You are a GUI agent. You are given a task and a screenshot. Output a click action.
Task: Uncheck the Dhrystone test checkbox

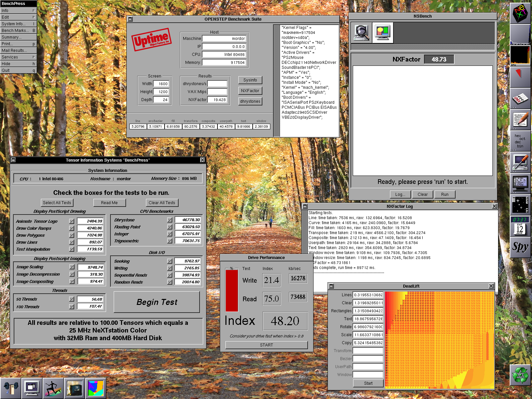pos(170,220)
